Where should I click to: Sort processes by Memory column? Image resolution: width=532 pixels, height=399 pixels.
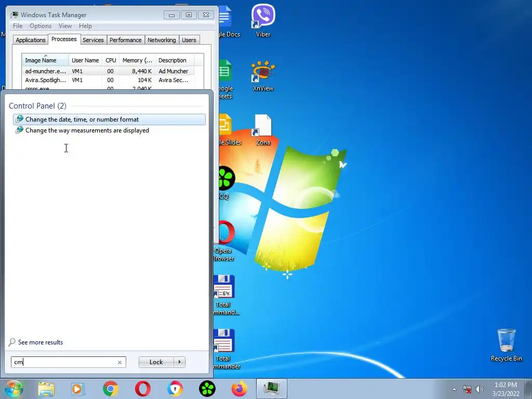click(x=137, y=60)
